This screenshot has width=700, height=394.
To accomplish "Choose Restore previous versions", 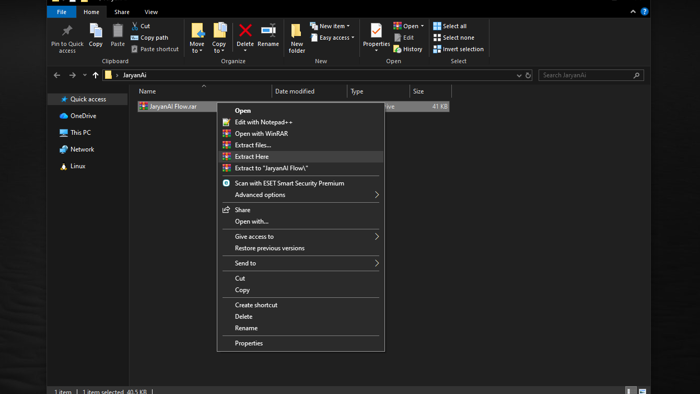I will (301, 248).
